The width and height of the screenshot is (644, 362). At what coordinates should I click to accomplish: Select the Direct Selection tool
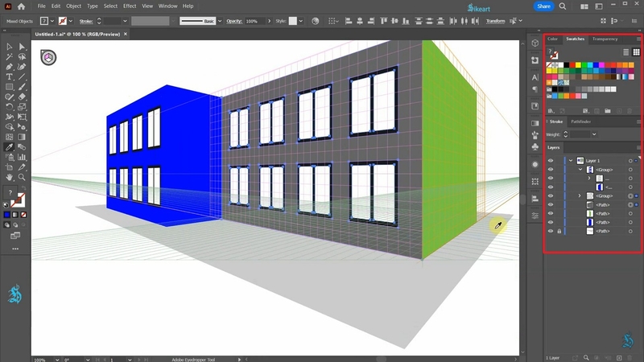coord(22,47)
